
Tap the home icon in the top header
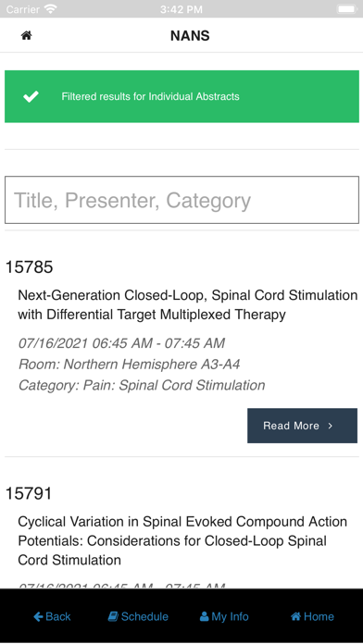pos(26,36)
